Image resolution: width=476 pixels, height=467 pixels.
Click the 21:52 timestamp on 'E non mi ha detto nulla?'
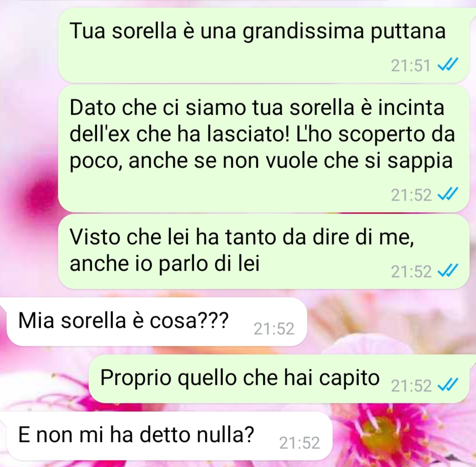click(x=299, y=443)
